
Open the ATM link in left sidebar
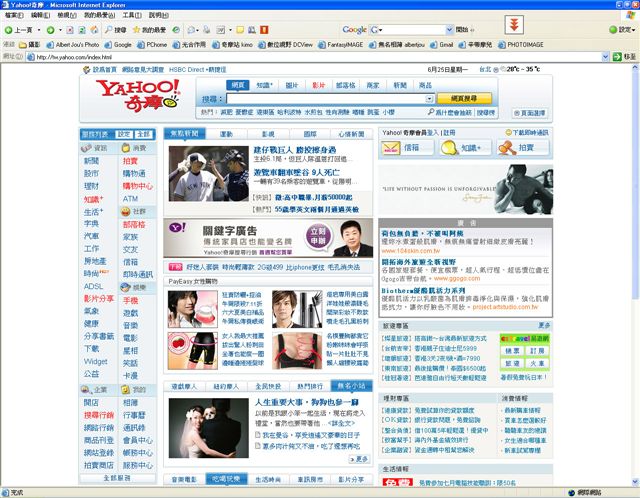[130, 199]
